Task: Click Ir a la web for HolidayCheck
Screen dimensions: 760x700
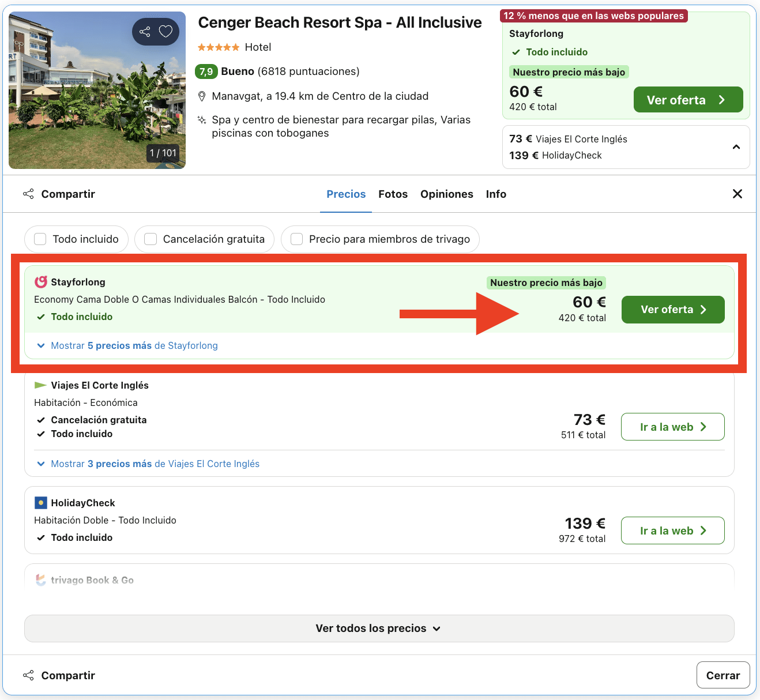Action: tap(672, 530)
